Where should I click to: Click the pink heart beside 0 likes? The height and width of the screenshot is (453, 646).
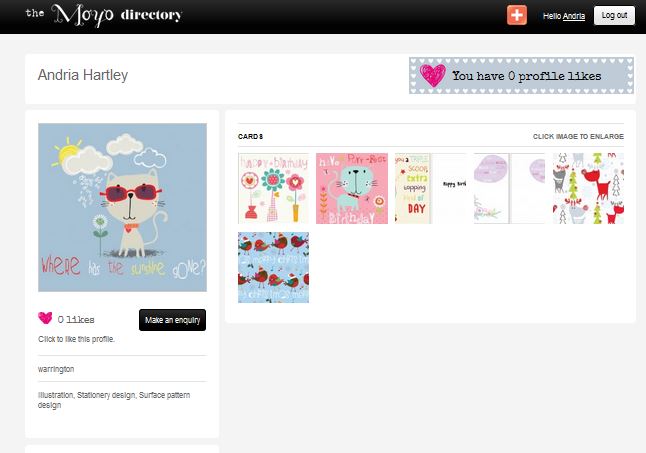coord(45,318)
